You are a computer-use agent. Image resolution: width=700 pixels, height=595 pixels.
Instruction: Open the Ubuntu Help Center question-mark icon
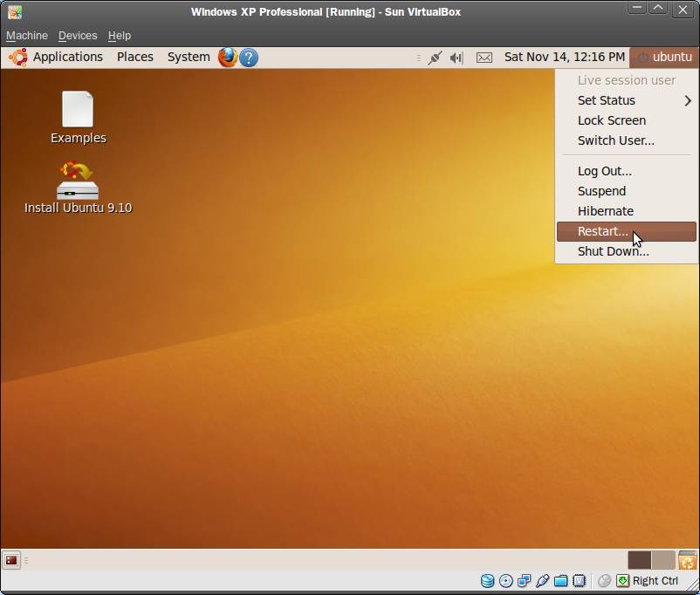click(249, 58)
